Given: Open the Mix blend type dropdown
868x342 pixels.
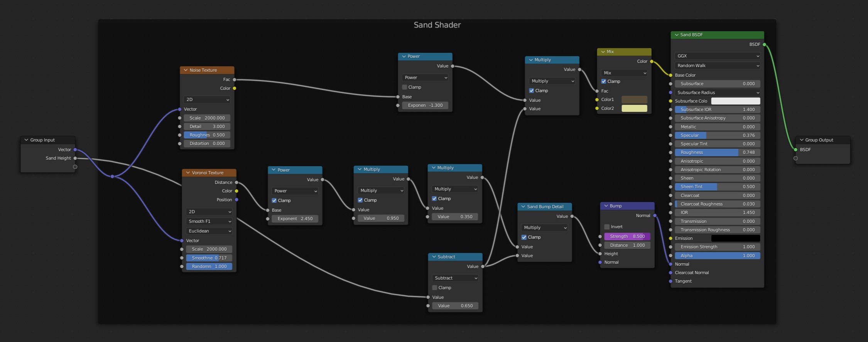Looking at the screenshot, I should 624,73.
